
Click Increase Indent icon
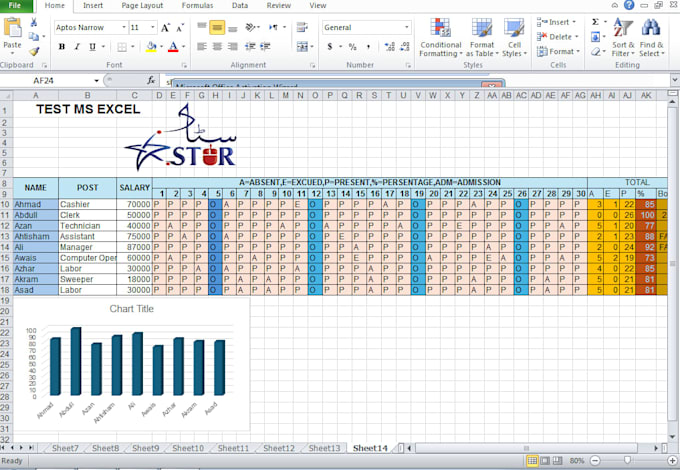(265, 46)
